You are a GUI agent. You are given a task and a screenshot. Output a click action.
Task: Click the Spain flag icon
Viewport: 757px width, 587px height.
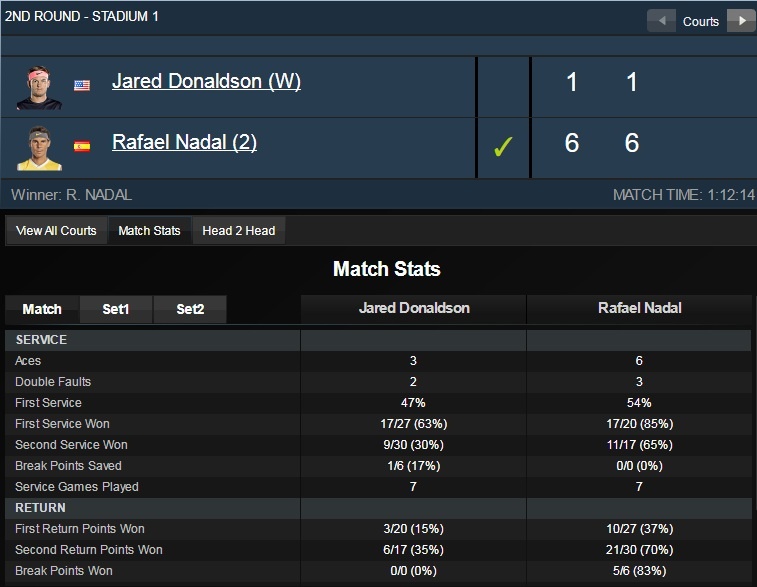click(x=82, y=146)
